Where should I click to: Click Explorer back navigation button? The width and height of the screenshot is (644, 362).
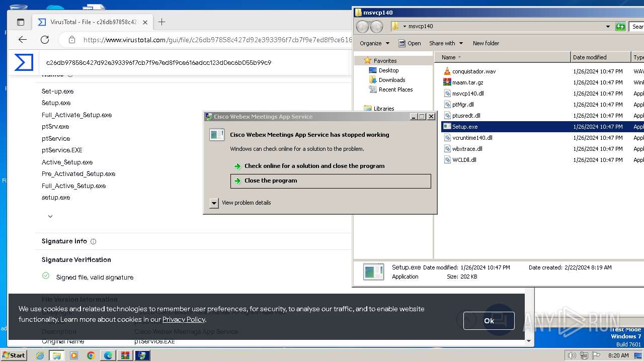click(x=362, y=27)
